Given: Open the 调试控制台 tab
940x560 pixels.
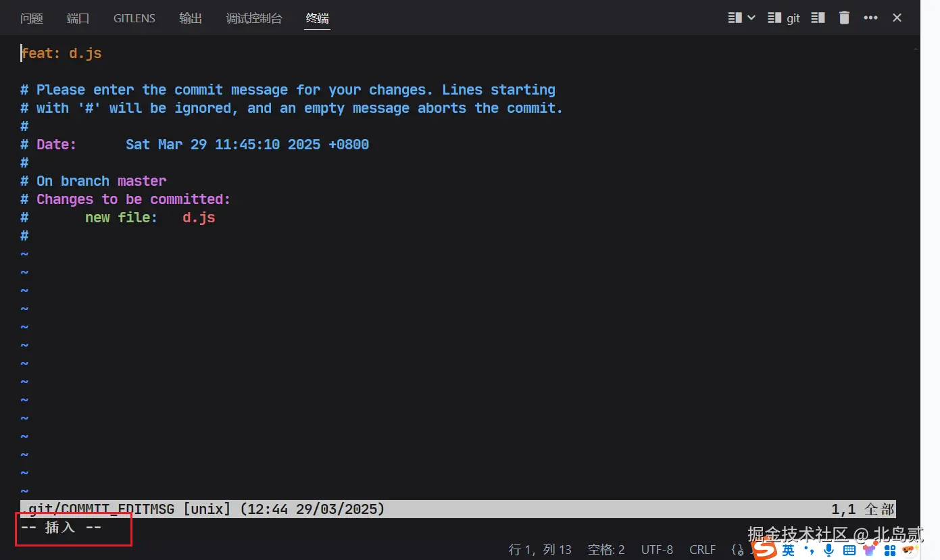Looking at the screenshot, I should click(254, 18).
